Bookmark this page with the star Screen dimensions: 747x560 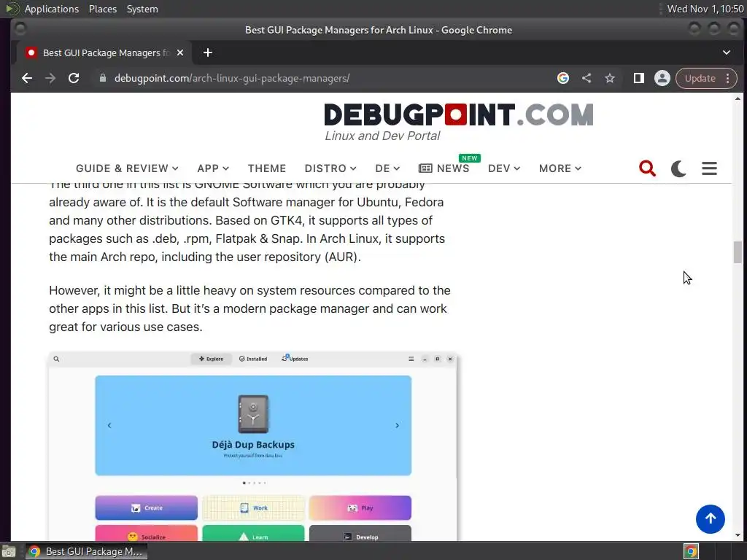point(610,78)
